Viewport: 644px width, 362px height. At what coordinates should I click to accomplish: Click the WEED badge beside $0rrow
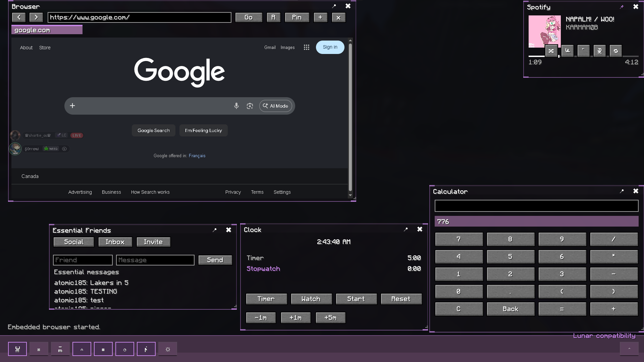pyautogui.click(x=51, y=149)
